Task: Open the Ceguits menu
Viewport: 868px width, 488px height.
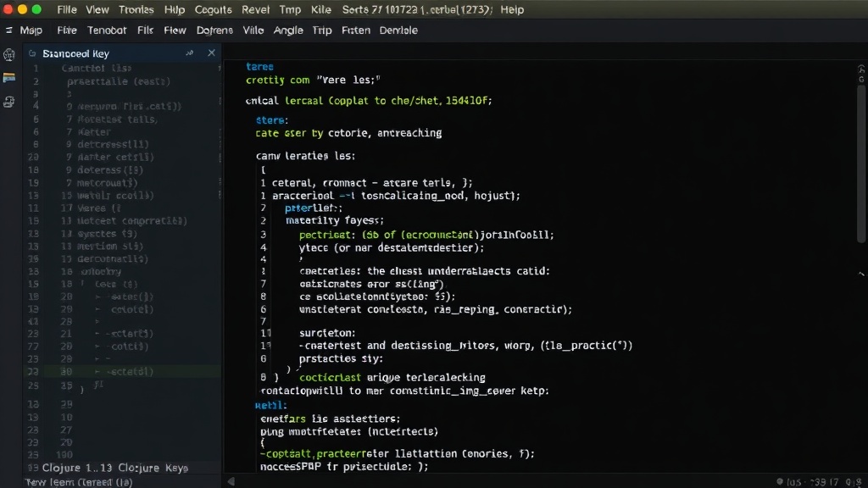Action: (x=213, y=9)
